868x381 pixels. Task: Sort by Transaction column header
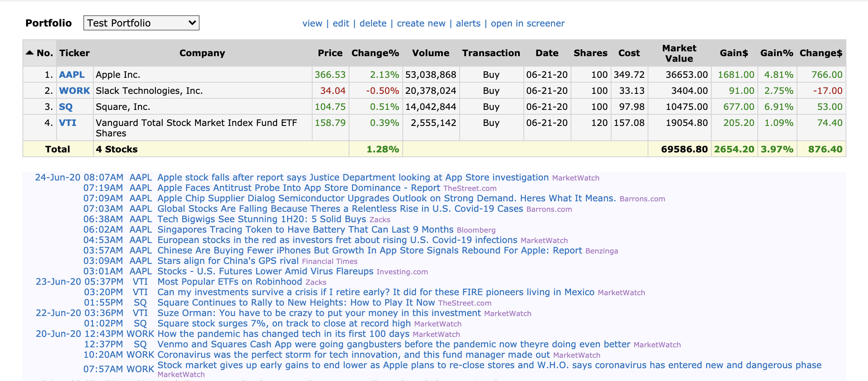(x=491, y=53)
